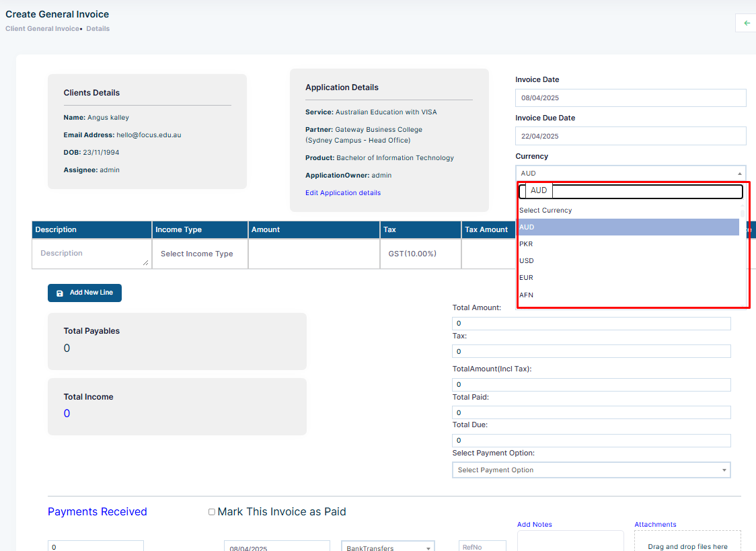
Task: Open the BankTransfers payment method dropdown
Action: click(x=387, y=547)
